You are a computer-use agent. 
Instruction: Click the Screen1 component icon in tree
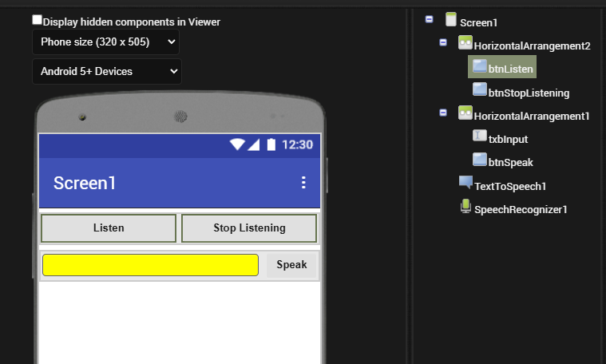(x=450, y=19)
